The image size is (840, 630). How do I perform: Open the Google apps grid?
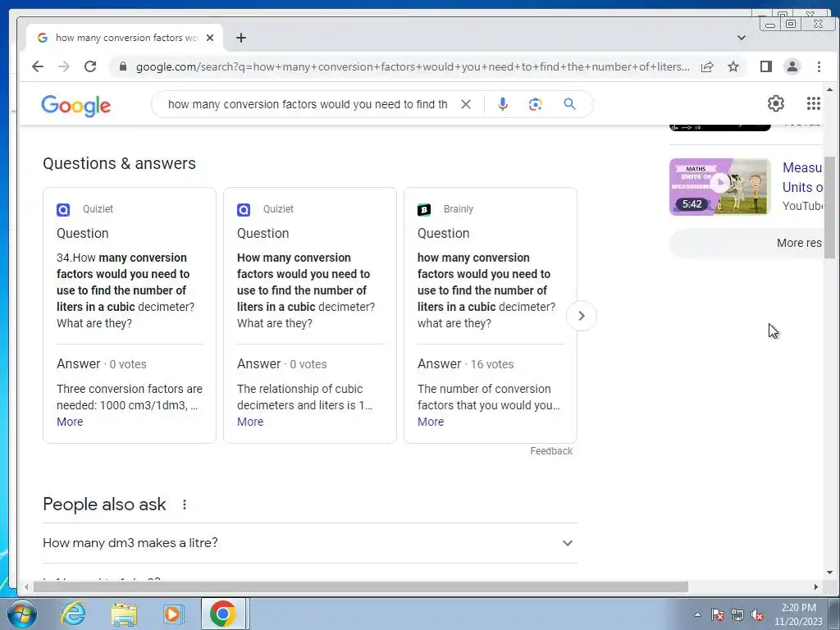point(813,103)
